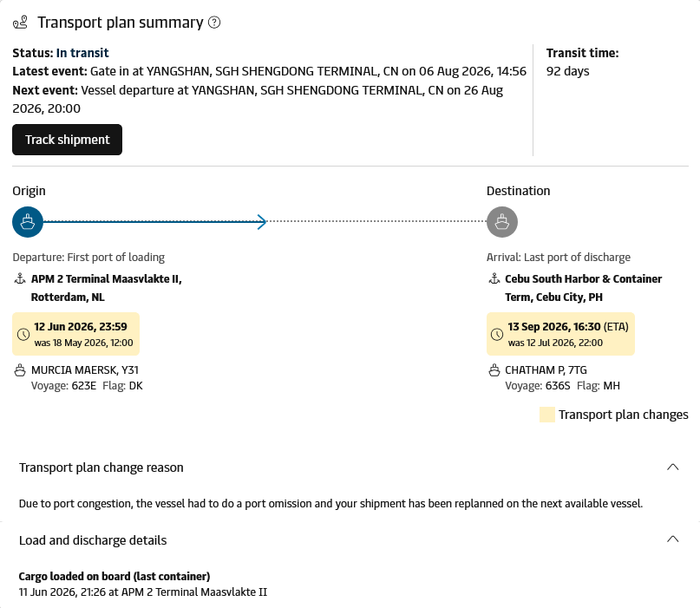Image resolution: width=700 pixels, height=608 pixels.
Task: Click the clock icon in arrival ETA box
Action: click(x=497, y=334)
